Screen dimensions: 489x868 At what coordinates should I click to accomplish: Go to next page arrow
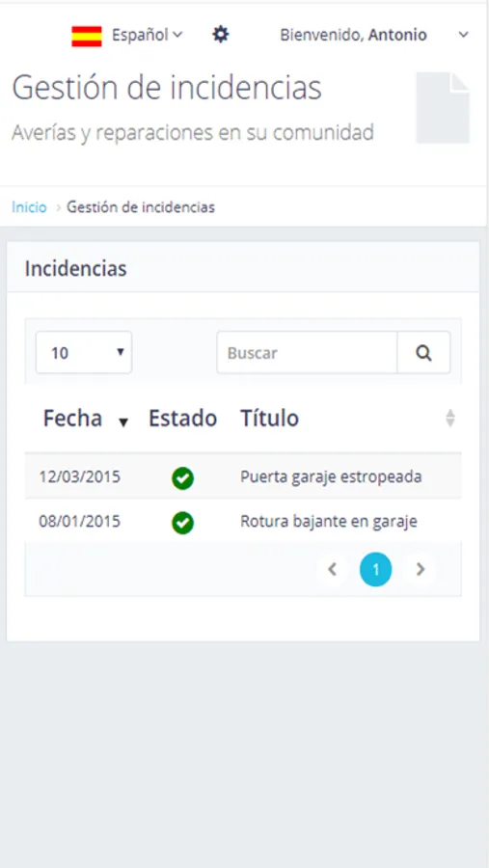click(x=421, y=569)
